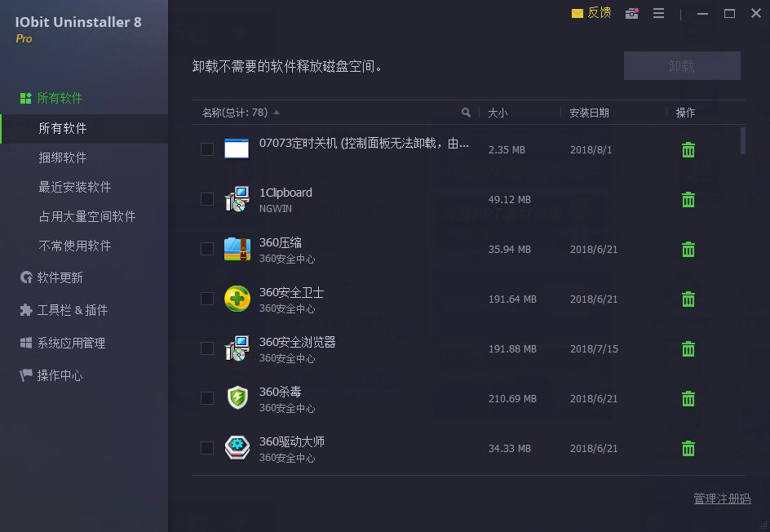
Task: Tick the checkbox for 07073定时关机
Action: pos(206,149)
